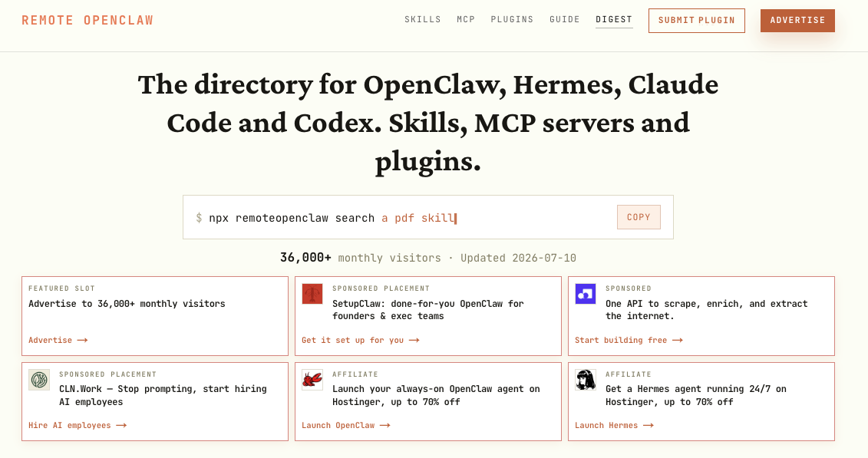868x458 pixels.
Task: Copy the npx search command
Action: [639, 217]
